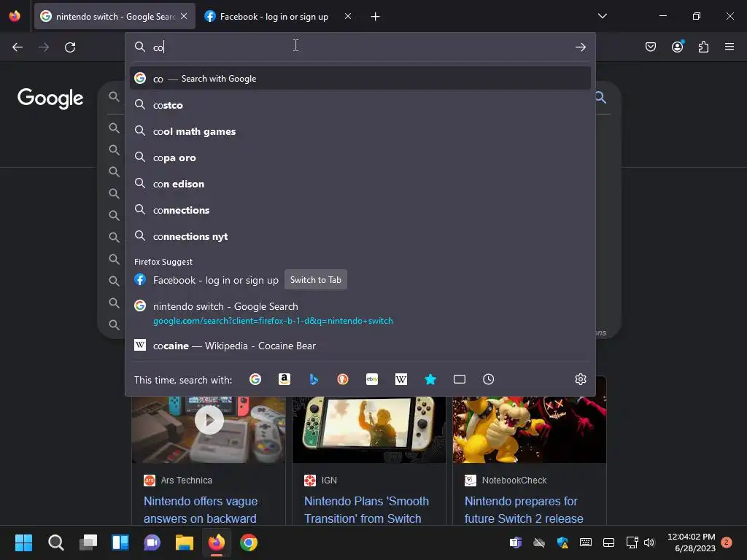Open 'Nintendo Plans Smooth Transition' article
The image size is (747, 560).
[366, 510]
